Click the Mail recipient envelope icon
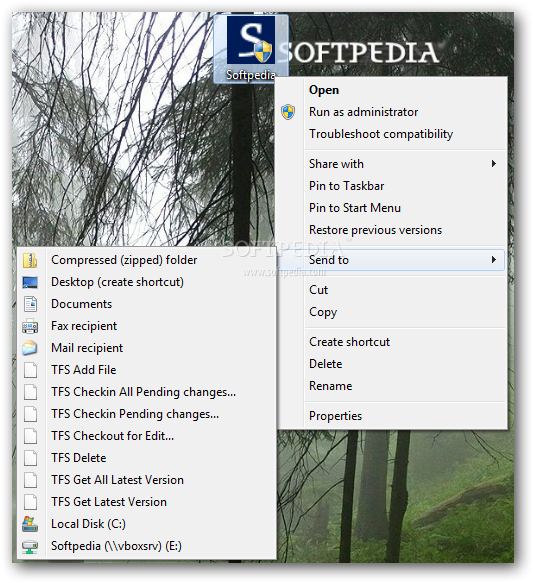 pos(29,348)
